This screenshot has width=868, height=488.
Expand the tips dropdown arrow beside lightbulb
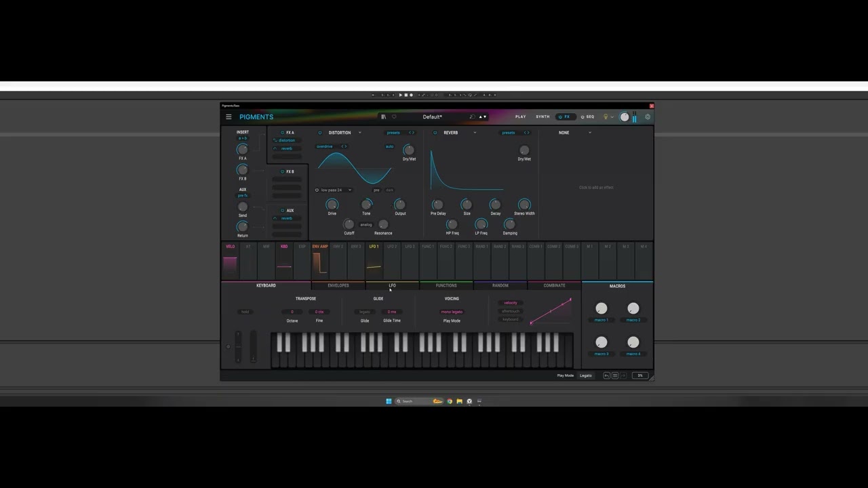612,117
